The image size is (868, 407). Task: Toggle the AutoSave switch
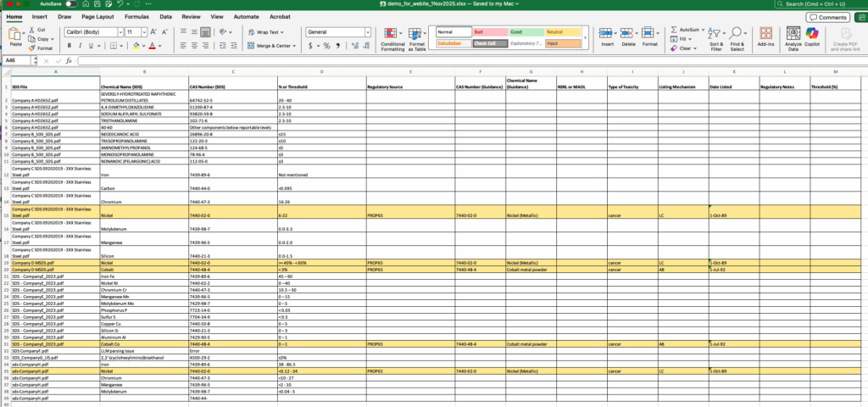point(71,4)
